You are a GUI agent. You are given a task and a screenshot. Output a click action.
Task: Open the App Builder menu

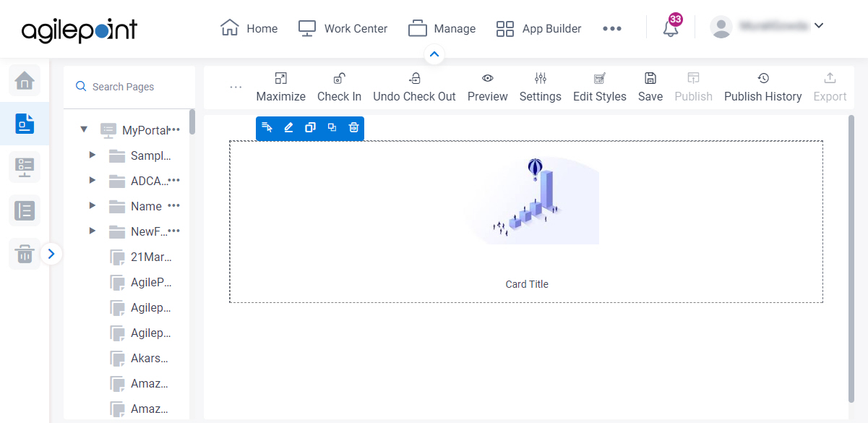coord(538,29)
